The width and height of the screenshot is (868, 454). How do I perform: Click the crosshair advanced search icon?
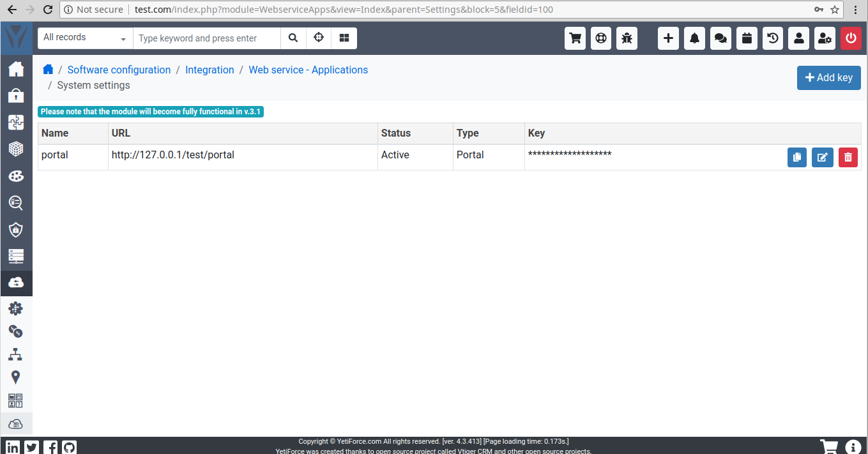(x=319, y=38)
